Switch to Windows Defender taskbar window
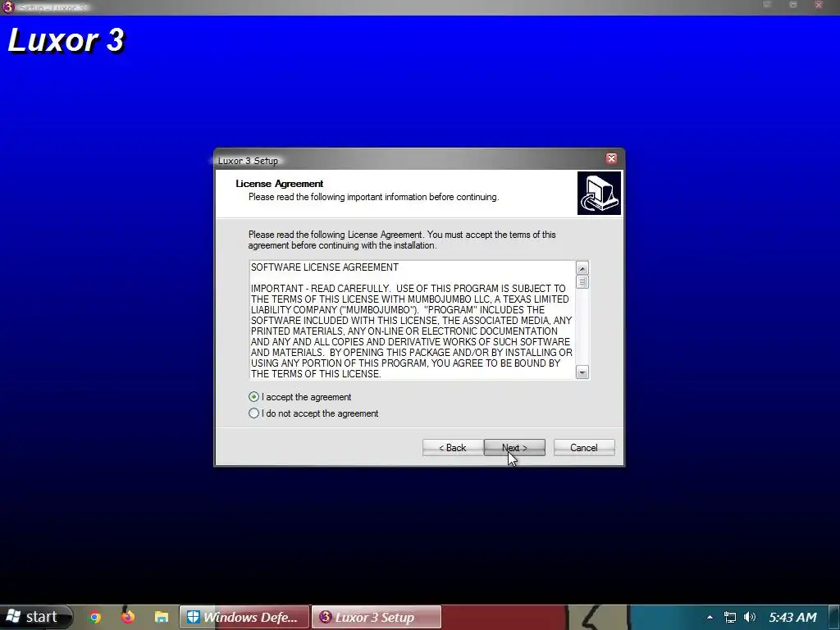This screenshot has height=630, width=840. point(244,617)
